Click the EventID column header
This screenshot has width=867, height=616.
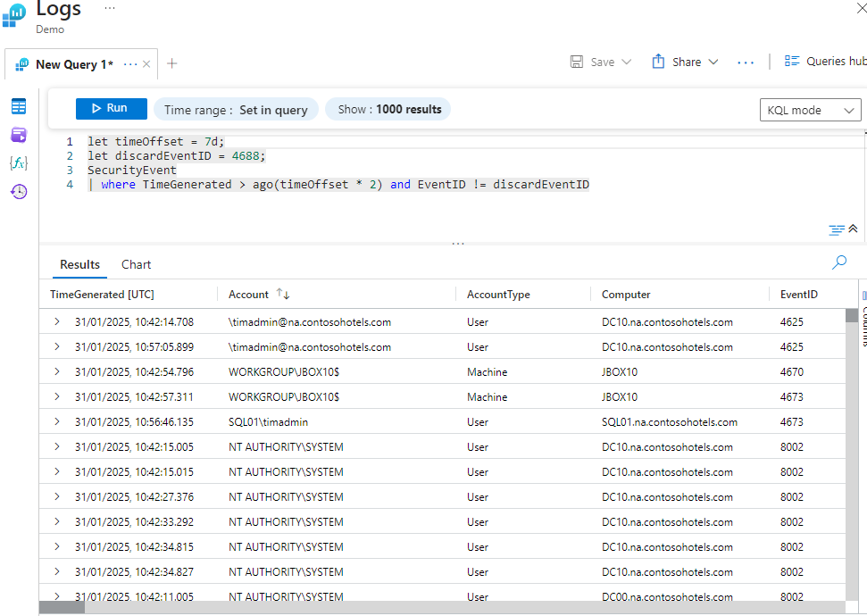coord(798,295)
